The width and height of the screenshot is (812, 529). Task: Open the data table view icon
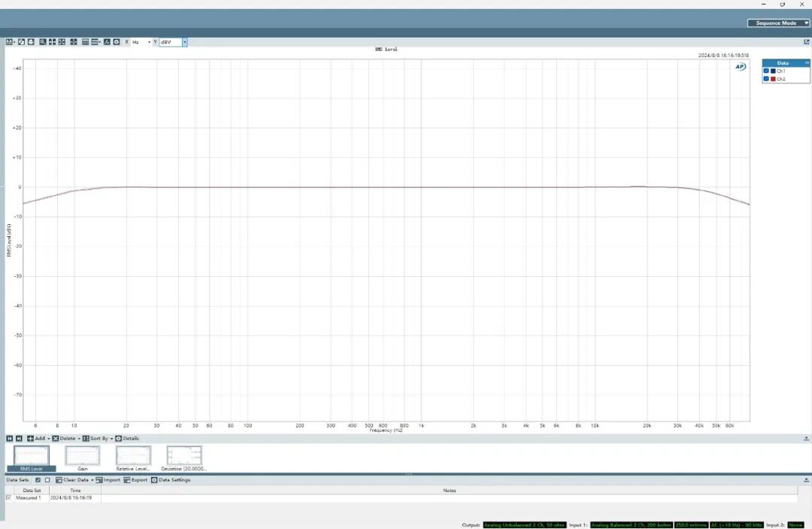[86, 42]
